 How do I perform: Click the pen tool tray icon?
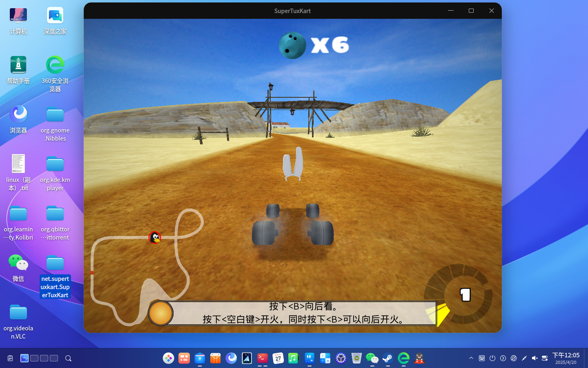[x=524, y=358]
